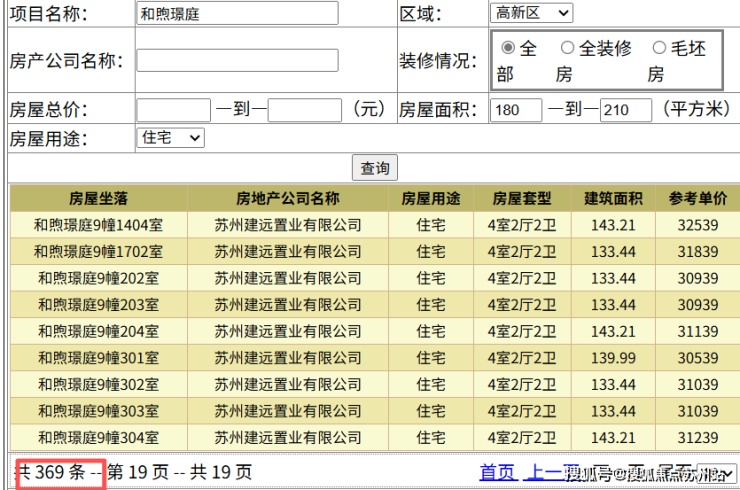Click the minimum 房屋总价 input field
740x490 pixels.
tap(173, 109)
